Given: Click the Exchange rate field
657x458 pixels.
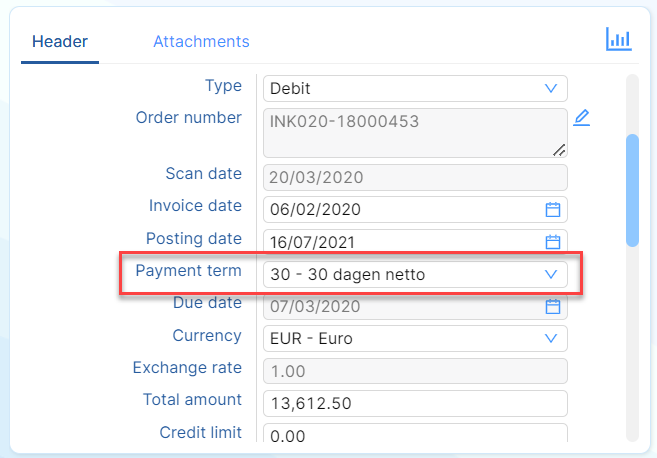Looking at the screenshot, I should point(415,371).
